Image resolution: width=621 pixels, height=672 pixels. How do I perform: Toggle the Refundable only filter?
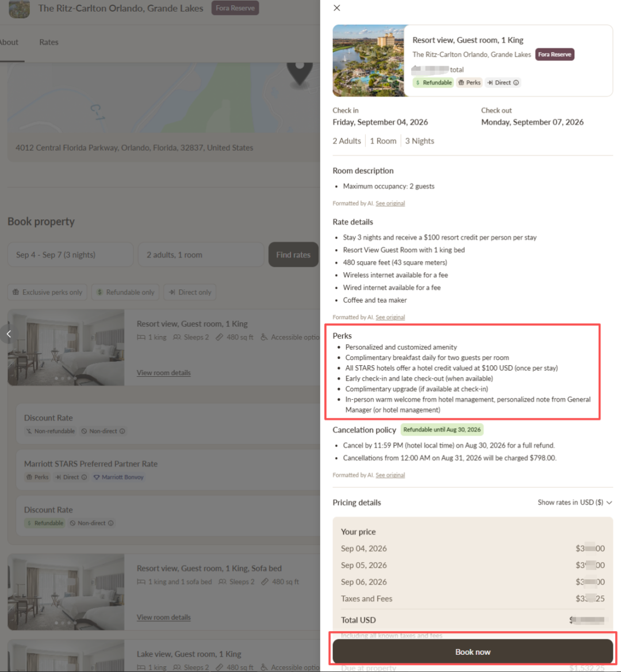(125, 292)
